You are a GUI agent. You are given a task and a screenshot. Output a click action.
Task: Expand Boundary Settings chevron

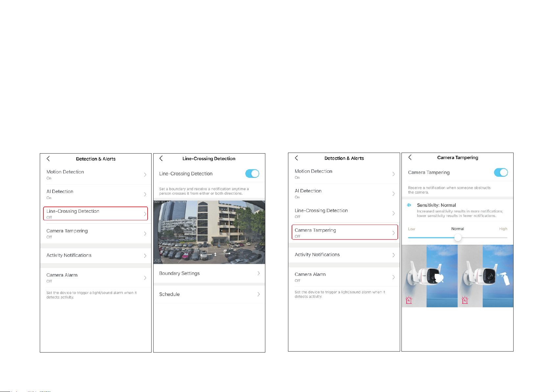tap(259, 273)
